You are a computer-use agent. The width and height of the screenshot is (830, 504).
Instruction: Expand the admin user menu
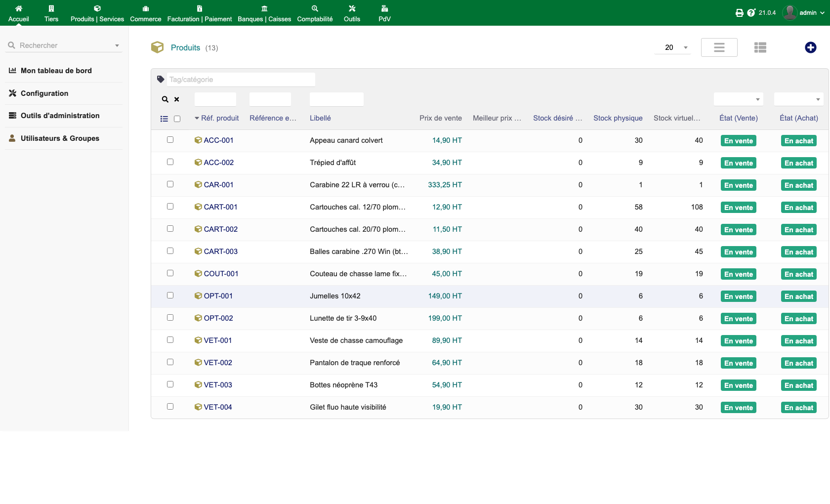804,13
